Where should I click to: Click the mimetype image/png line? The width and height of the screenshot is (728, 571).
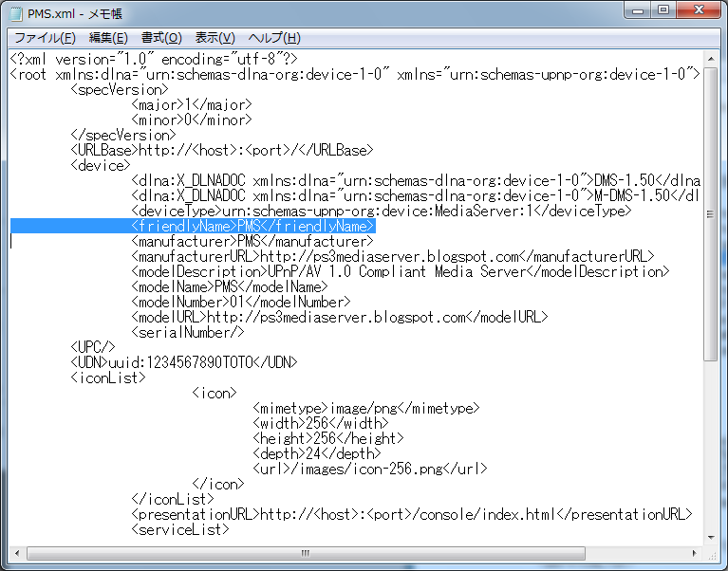click(x=366, y=409)
